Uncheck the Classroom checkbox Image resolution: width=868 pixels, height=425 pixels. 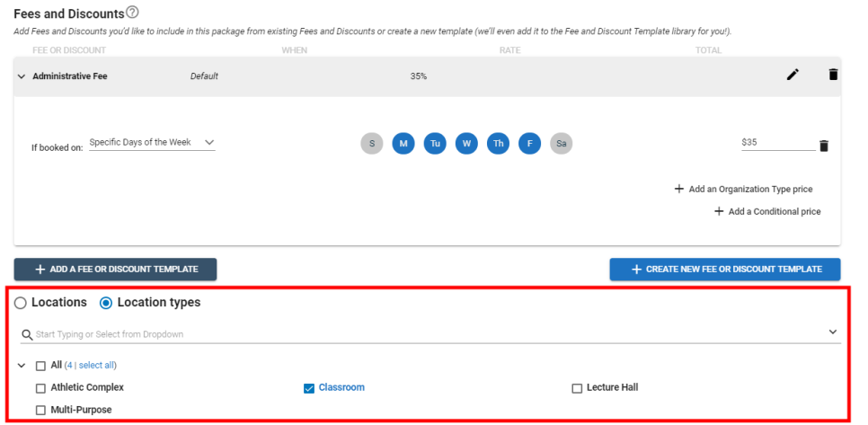309,388
